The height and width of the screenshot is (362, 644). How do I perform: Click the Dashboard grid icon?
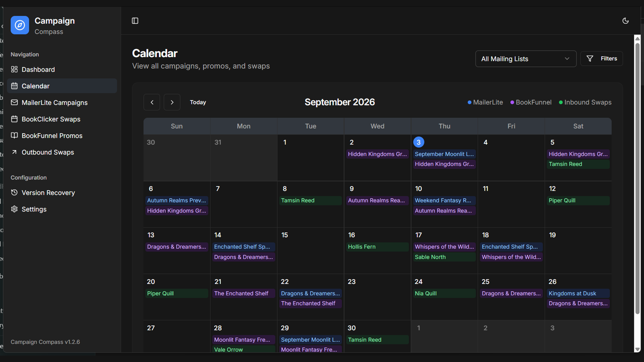pos(14,69)
